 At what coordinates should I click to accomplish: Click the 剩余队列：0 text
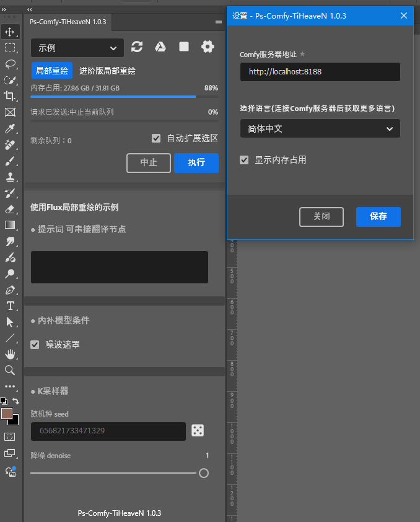(51, 141)
